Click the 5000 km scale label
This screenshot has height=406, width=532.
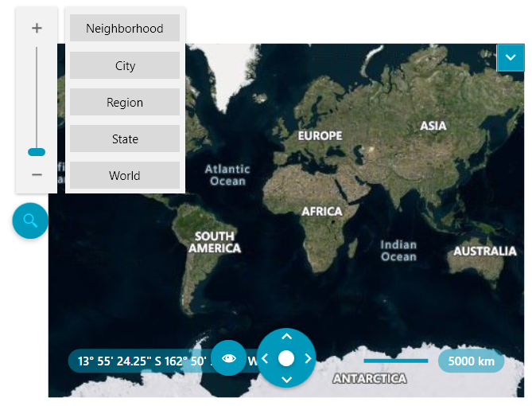click(471, 361)
